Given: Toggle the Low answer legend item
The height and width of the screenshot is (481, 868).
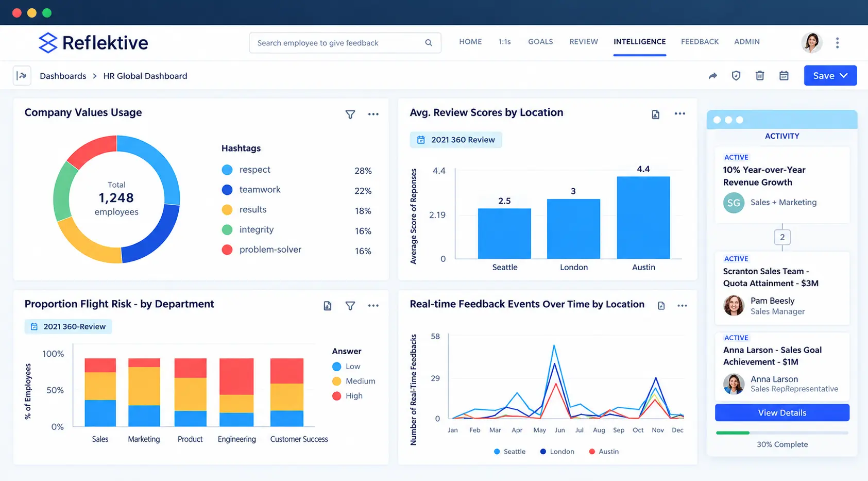Looking at the screenshot, I should pyautogui.click(x=347, y=367).
